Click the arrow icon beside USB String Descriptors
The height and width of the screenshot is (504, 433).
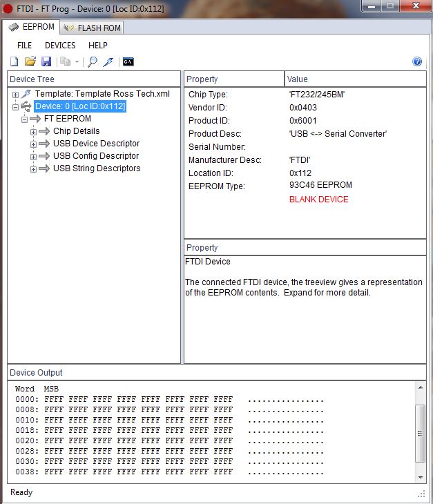click(x=44, y=168)
